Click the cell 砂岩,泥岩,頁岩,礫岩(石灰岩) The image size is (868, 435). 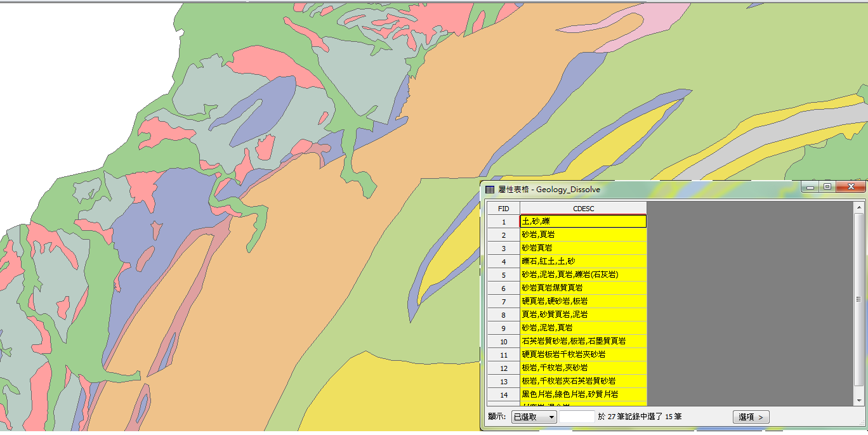coord(583,275)
